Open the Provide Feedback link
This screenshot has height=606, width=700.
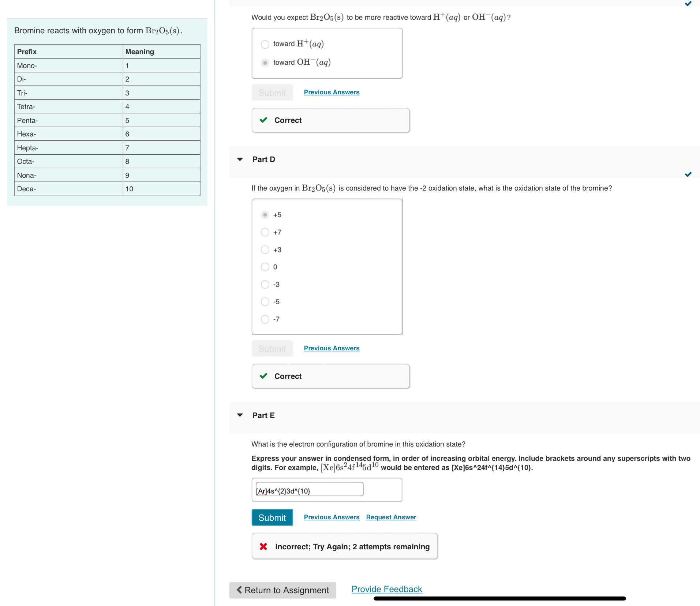click(387, 589)
